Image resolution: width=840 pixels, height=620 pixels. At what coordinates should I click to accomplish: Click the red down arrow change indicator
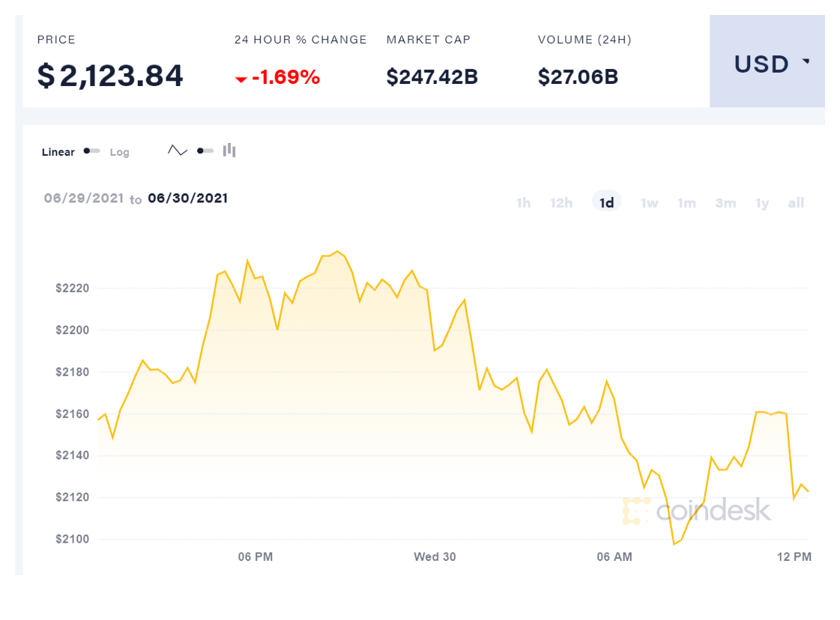(x=241, y=79)
